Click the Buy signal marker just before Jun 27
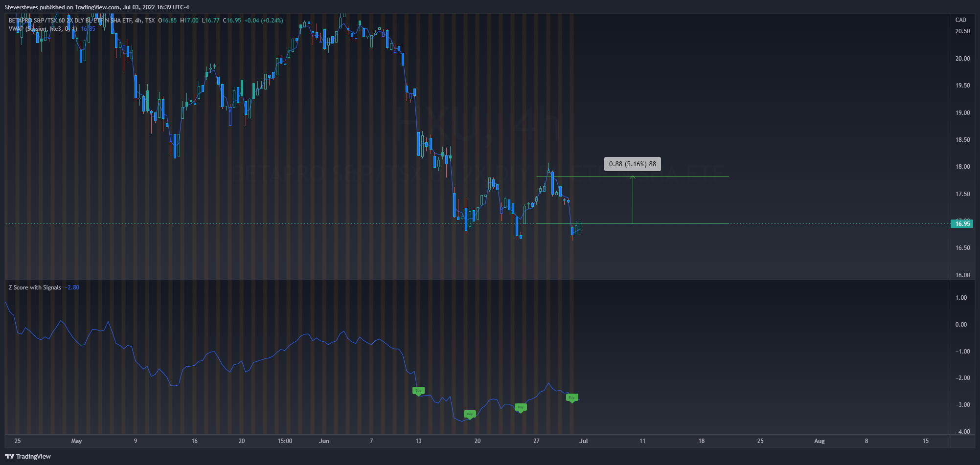Screen dimensions: 980x465 point(521,407)
